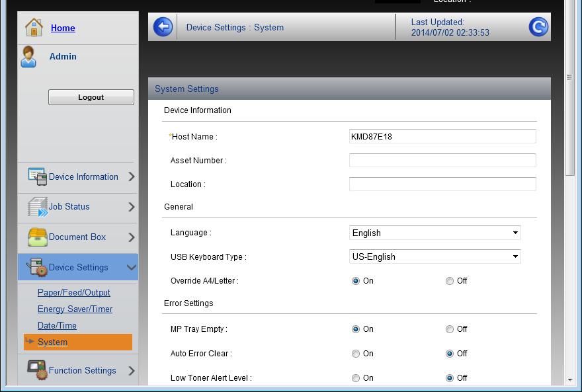
Task: Click the Error Settings section heading
Action: [x=188, y=303]
